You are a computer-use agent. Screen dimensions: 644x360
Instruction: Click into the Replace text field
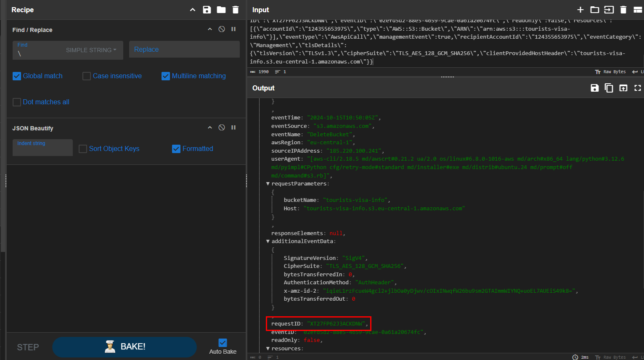point(184,50)
